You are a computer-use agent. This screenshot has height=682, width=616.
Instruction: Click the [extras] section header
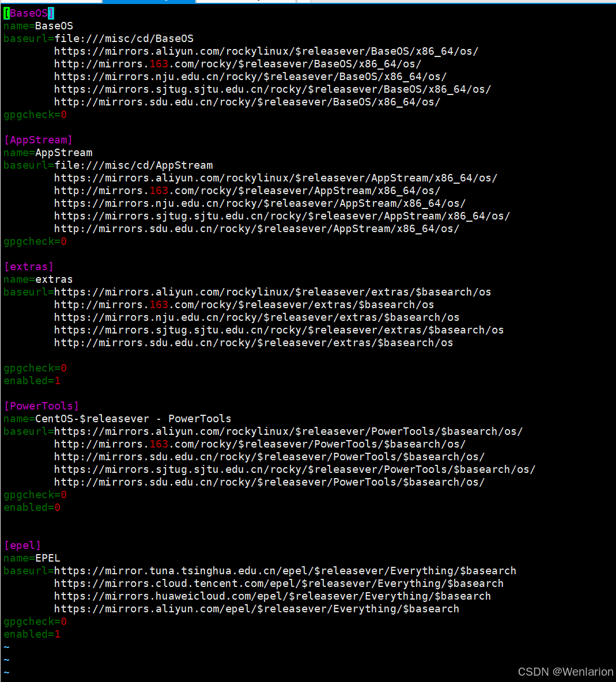coord(29,267)
